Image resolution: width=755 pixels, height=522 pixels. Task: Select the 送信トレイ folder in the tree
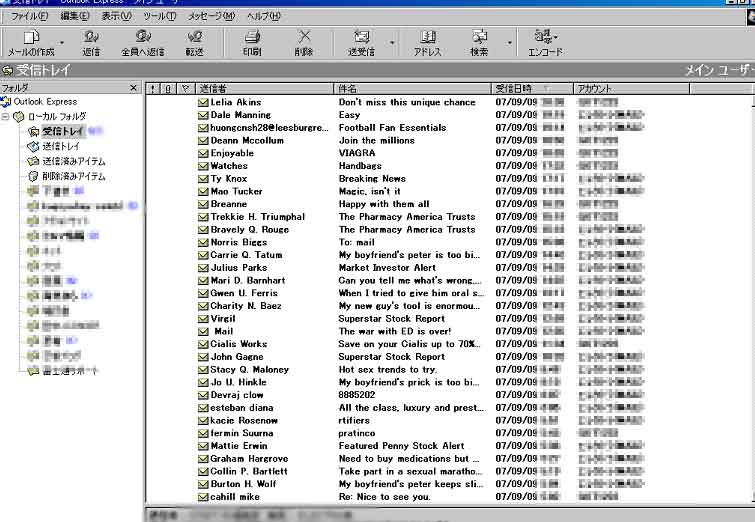pos(61,146)
